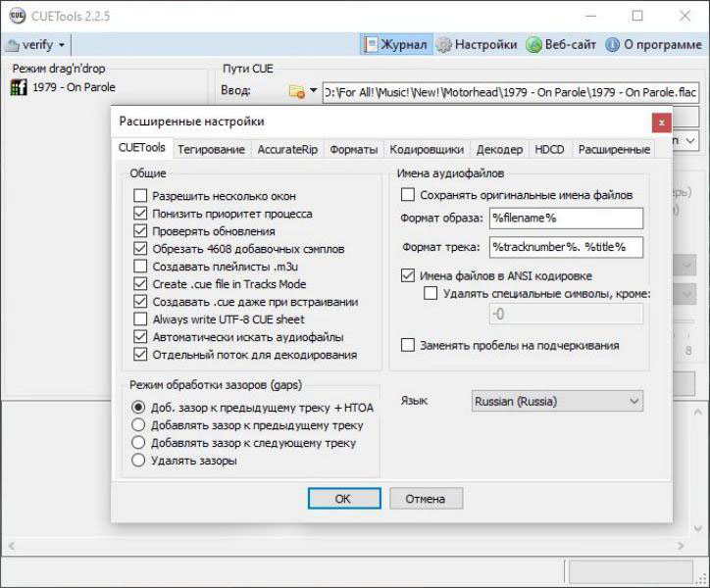This screenshot has width=710, height=588.
Task: Switch to the Кодировщики tab
Action: point(427,149)
